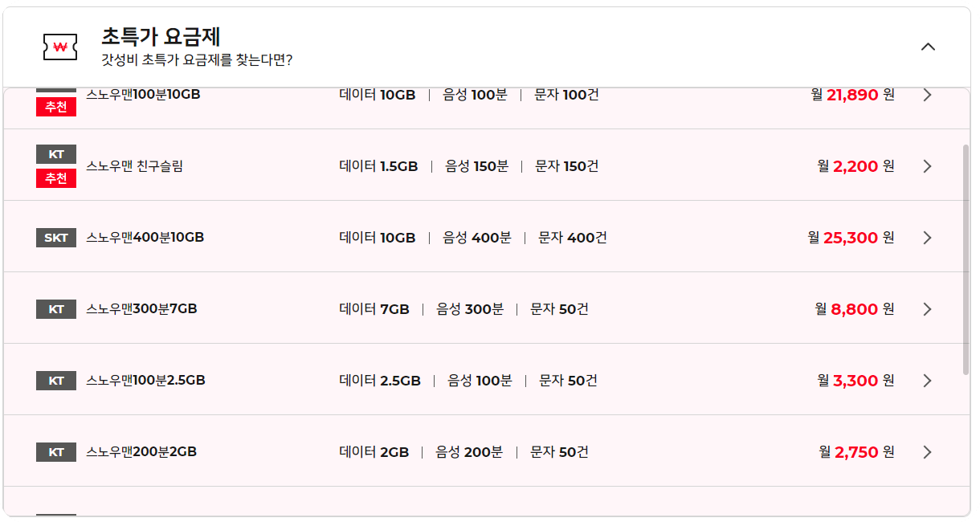Click the KT badge on 스노우맨200분2GB

[x=55, y=451]
